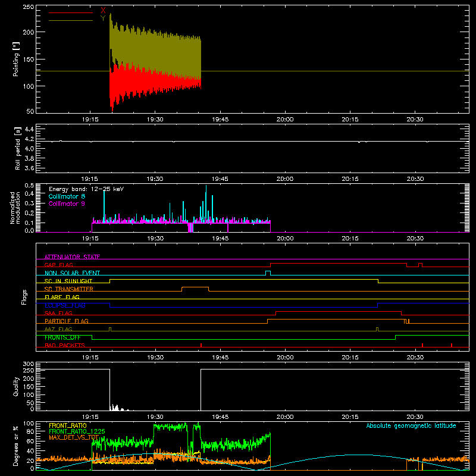Click the '20:30' time tick under Pointing plot

coord(415,120)
